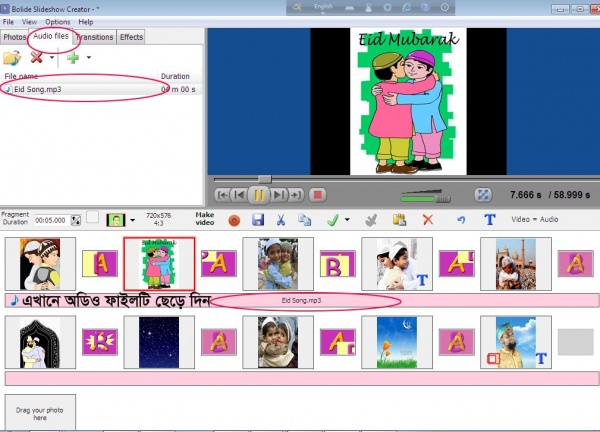Toggle full screen preview icon

483,195
